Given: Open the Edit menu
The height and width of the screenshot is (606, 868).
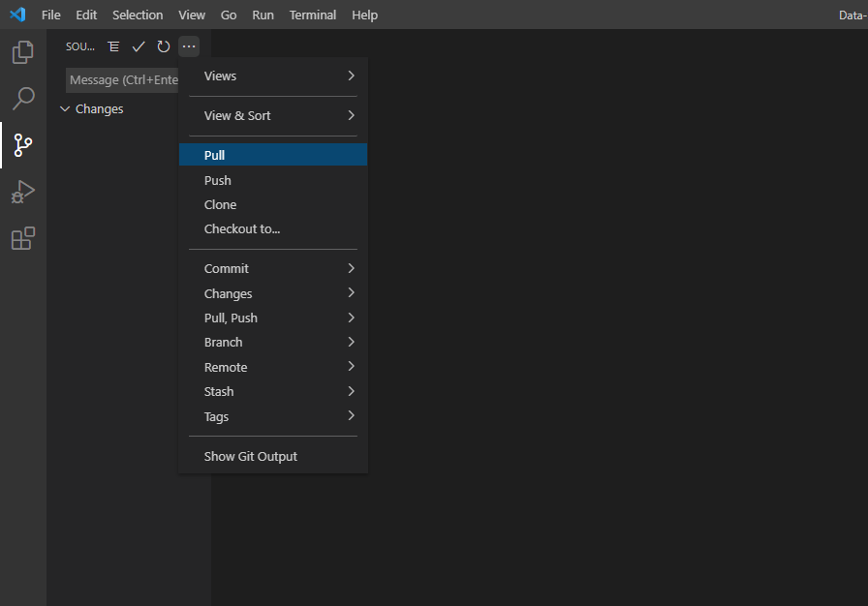Looking at the screenshot, I should tap(86, 15).
